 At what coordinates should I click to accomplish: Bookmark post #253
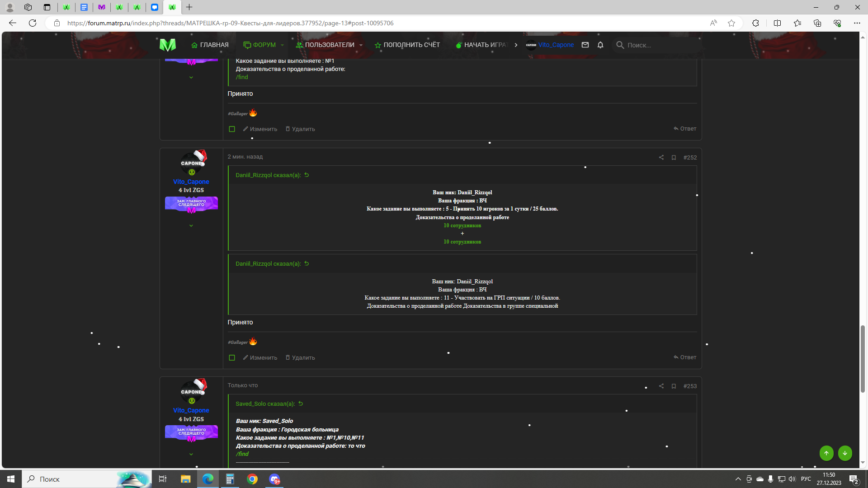pos(674,386)
